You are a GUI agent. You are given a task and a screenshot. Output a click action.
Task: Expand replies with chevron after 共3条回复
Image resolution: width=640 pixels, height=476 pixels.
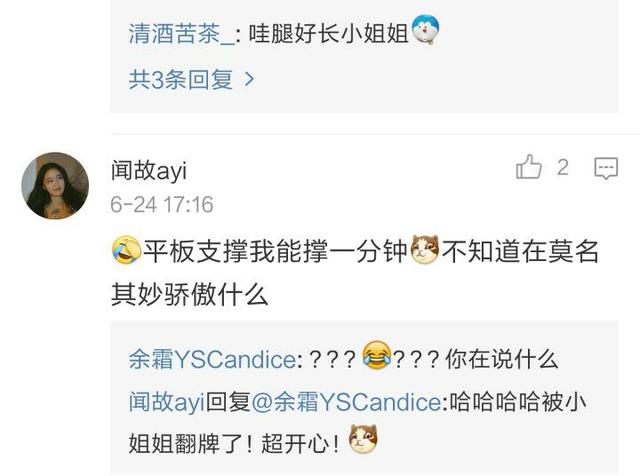[249, 79]
